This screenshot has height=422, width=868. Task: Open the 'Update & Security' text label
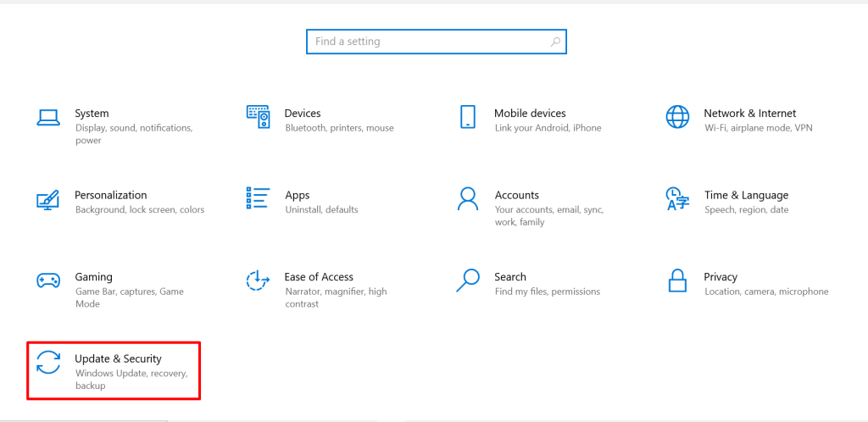pyautogui.click(x=118, y=359)
